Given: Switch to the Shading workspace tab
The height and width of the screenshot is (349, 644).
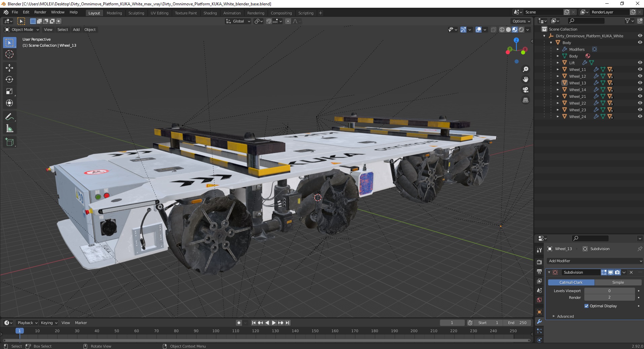Looking at the screenshot, I should coord(210,13).
